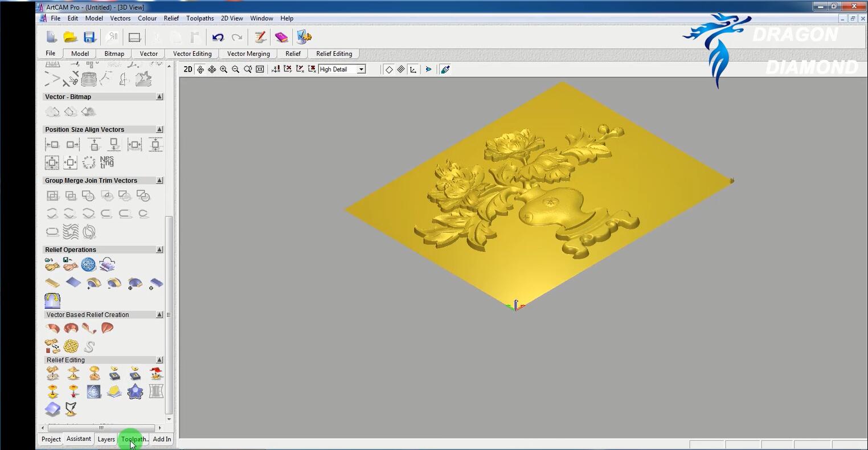This screenshot has height=450, width=868.
Task: Open the High Detail dropdown
Action: (x=361, y=69)
